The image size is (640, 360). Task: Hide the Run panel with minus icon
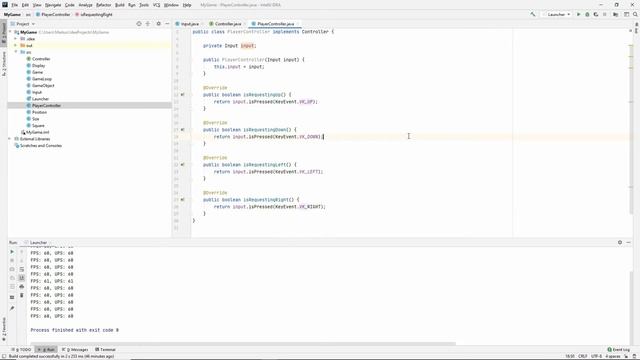pyautogui.click(x=629, y=242)
